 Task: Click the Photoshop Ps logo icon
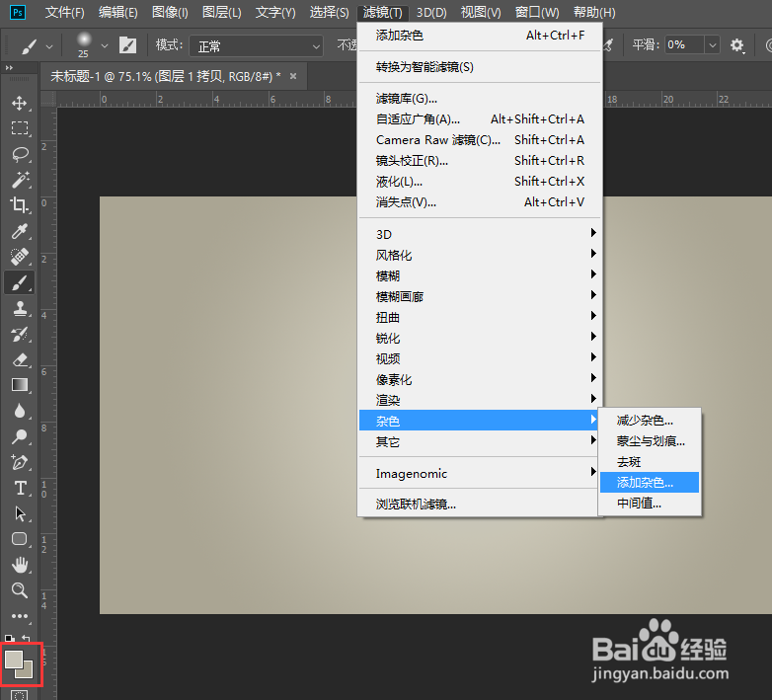[x=17, y=12]
